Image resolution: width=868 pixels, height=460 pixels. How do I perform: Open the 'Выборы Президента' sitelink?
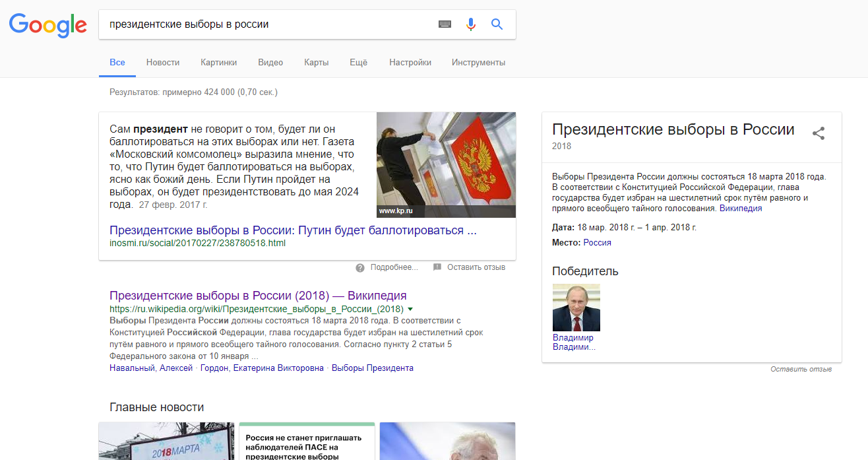point(373,368)
